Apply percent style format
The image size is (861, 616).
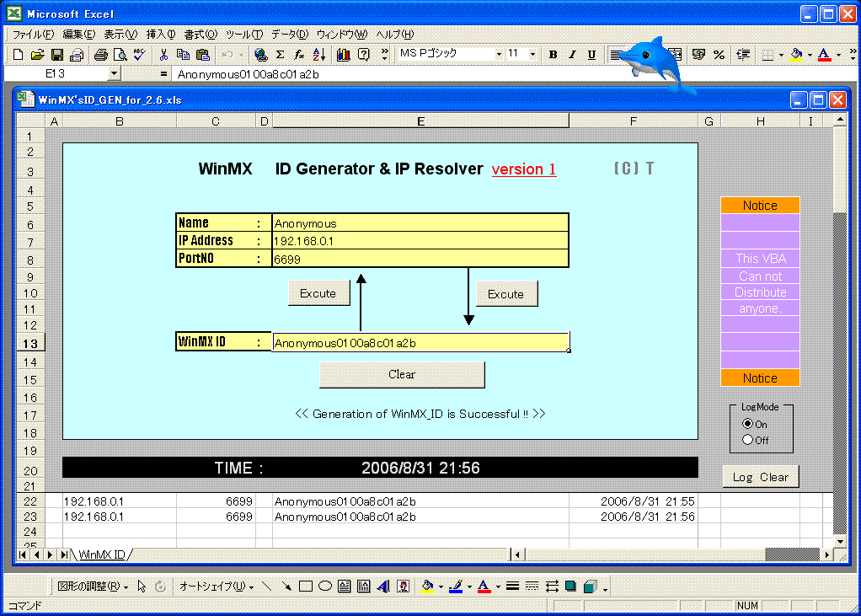click(x=719, y=54)
